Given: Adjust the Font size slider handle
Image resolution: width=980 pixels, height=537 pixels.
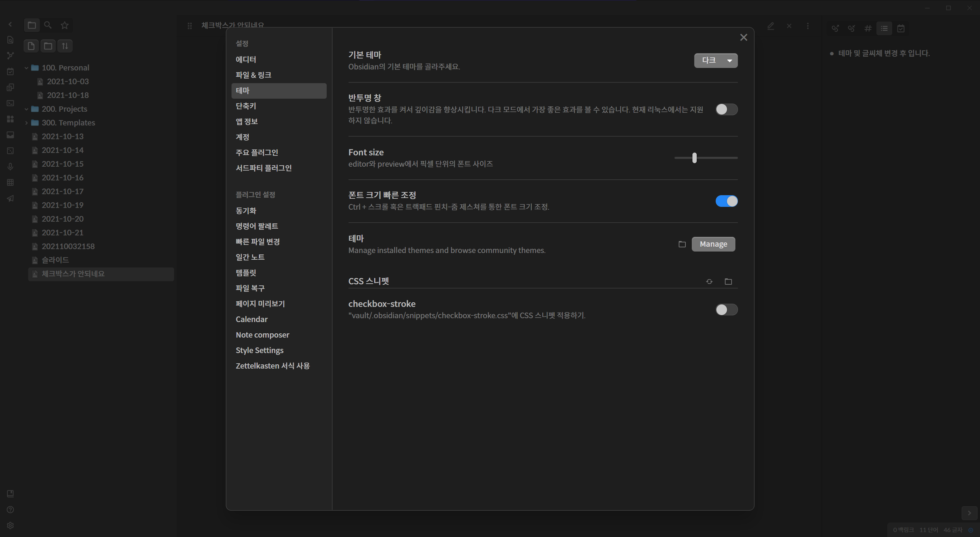Looking at the screenshot, I should click(694, 158).
